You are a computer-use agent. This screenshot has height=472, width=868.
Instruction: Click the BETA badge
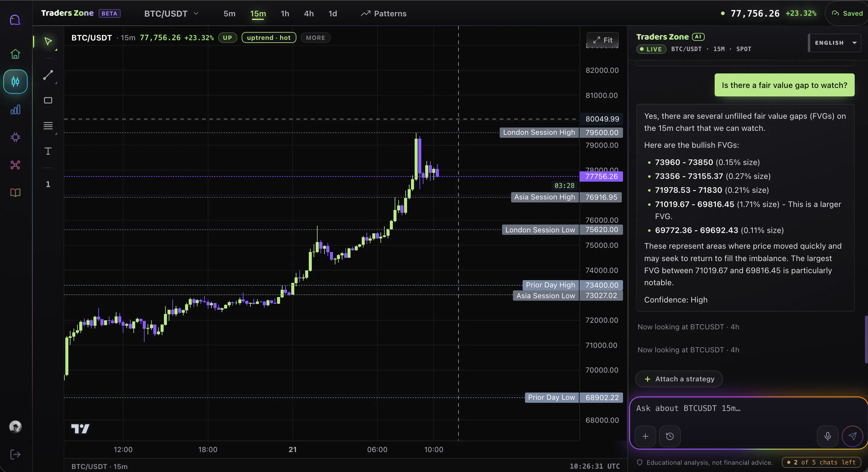(109, 14)
